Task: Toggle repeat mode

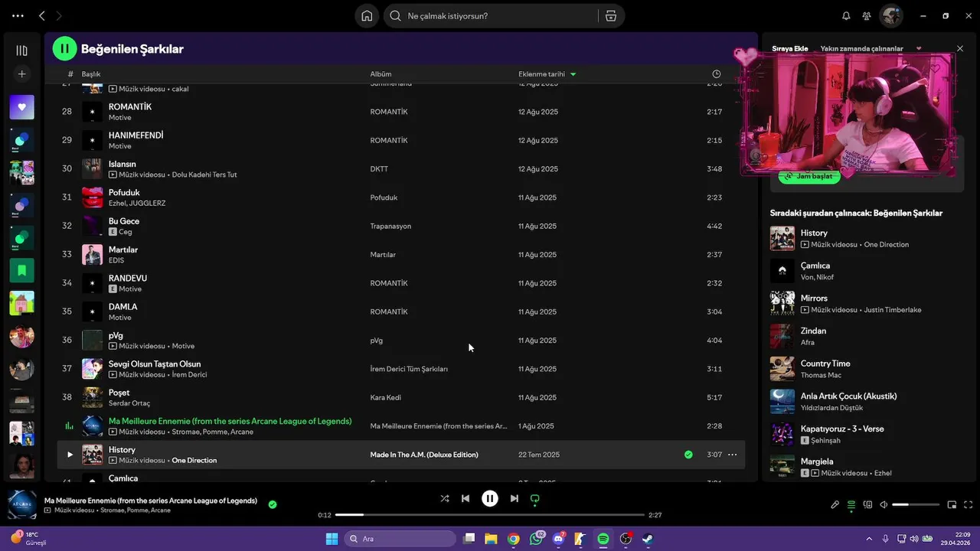Action: [x=535, y=498]
